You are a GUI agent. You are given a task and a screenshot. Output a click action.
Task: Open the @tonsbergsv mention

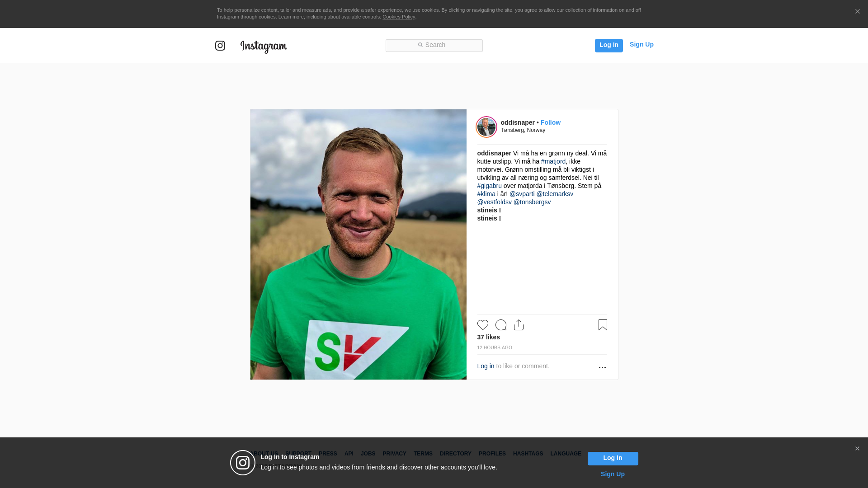(532, 202)
